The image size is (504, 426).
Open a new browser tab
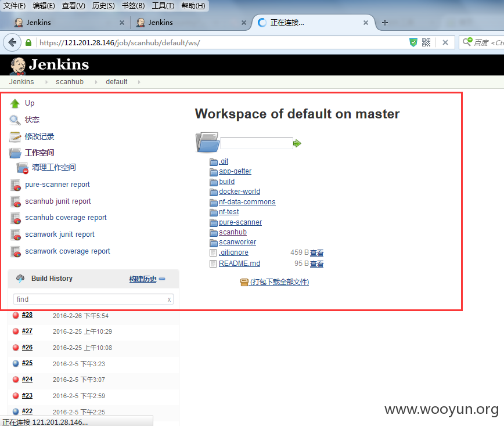coord(385,23)
